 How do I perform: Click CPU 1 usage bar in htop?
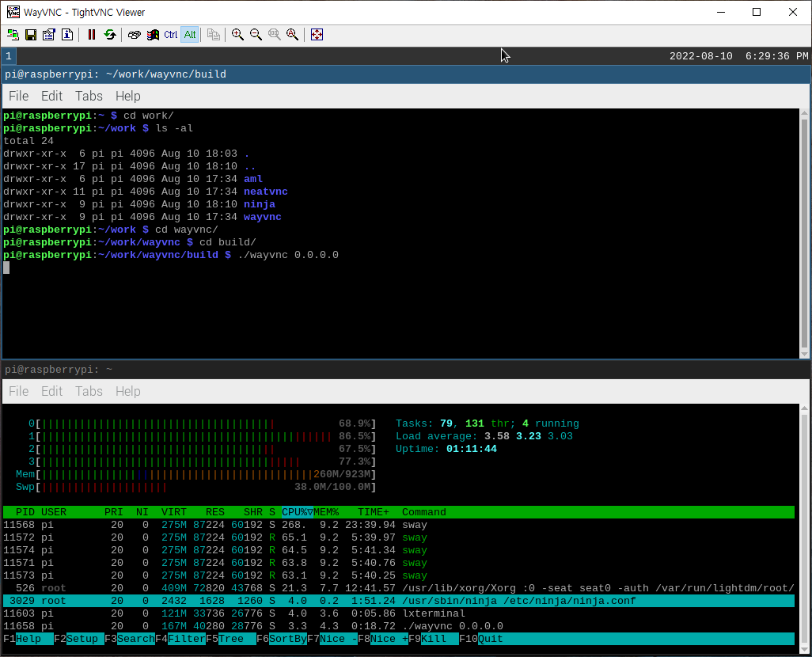tap(202, 436)
